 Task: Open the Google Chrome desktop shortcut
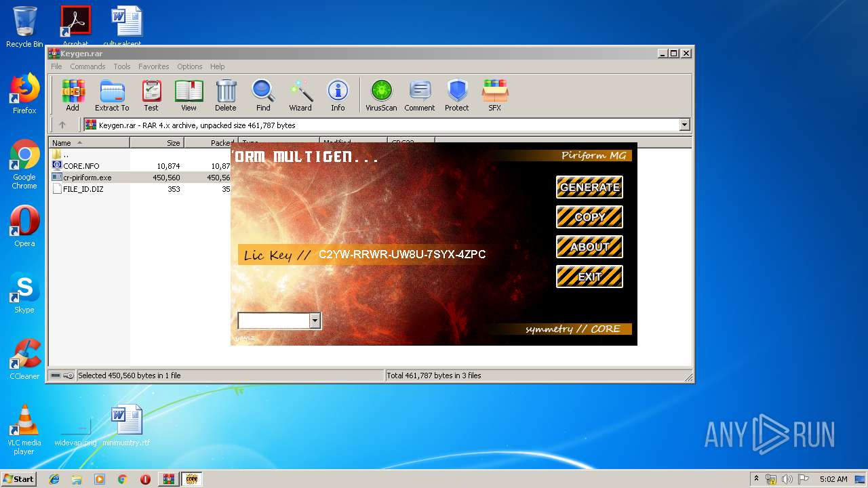coord(24,164)
